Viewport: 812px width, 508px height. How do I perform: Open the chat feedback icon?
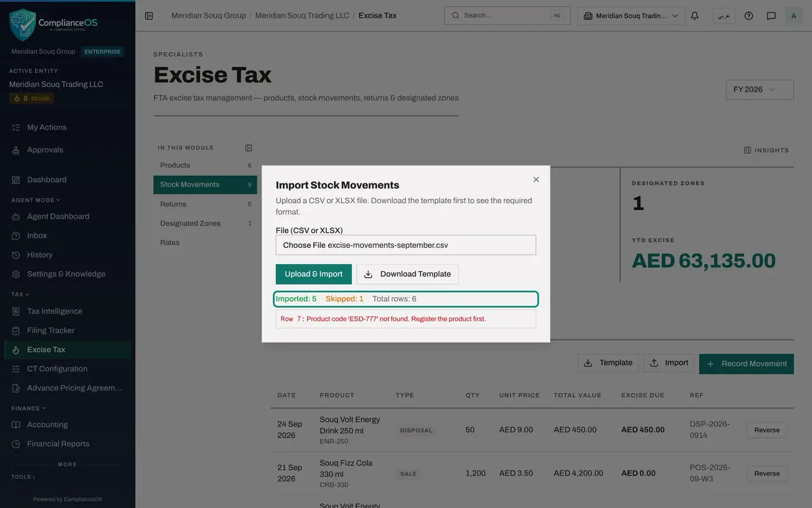pyautogui.click(x=771, y=16)
